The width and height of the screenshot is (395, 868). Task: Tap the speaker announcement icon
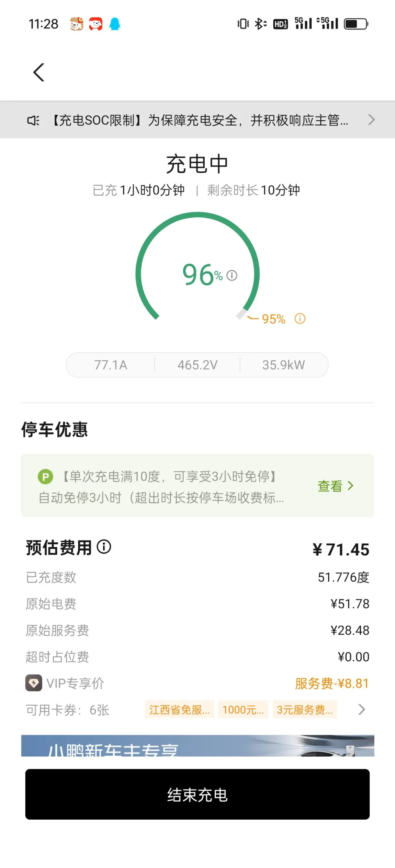(33, 120)
